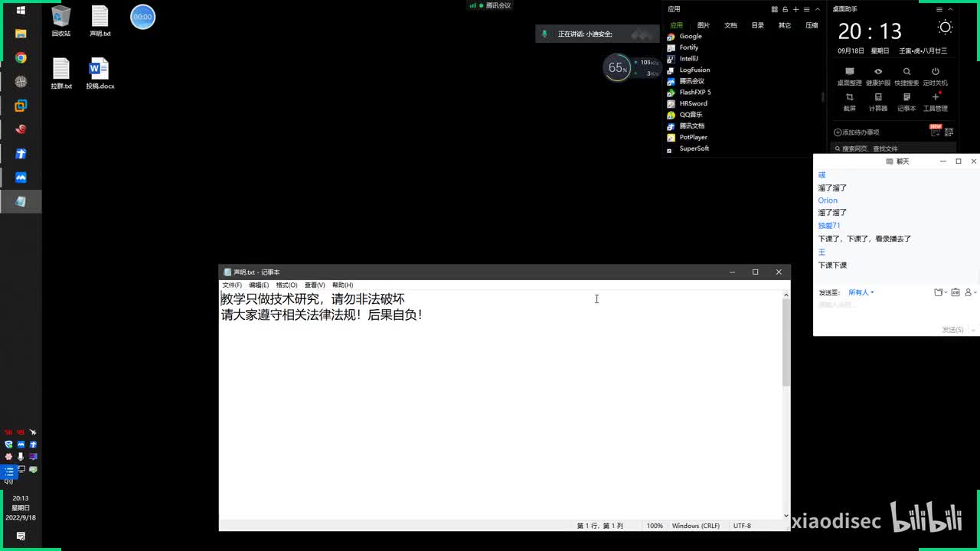Screen dimensions: 980x551
Task: Click the 100% zoom status in Notepad
Action: [x=655, y=526]
